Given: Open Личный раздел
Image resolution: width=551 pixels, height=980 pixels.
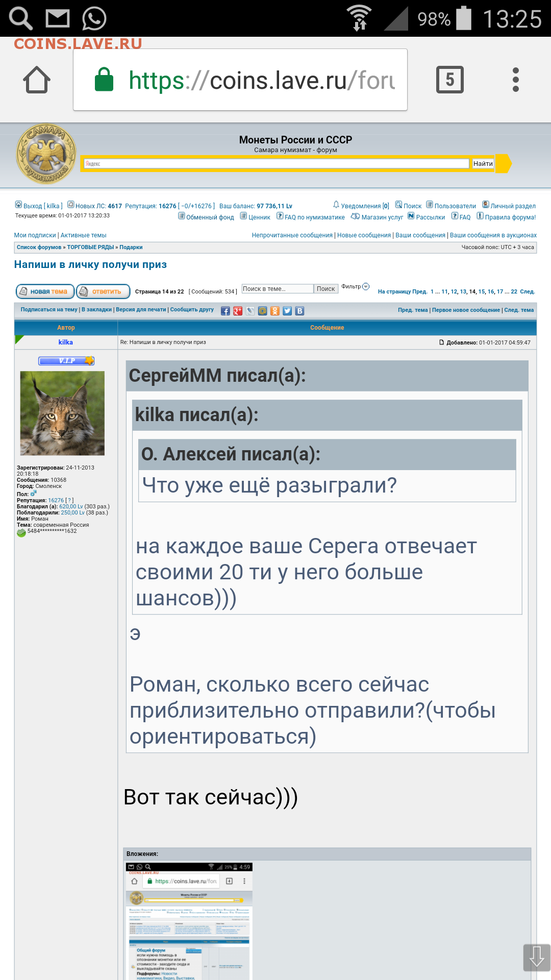Looking at the screenshot, I should [x=513, y=206].
